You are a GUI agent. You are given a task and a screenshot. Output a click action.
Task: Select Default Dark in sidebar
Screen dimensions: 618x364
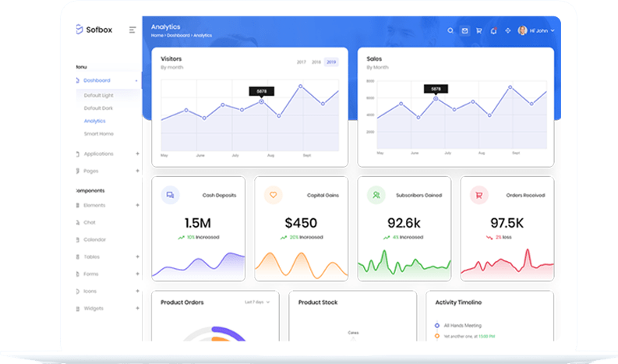point(98,108)
